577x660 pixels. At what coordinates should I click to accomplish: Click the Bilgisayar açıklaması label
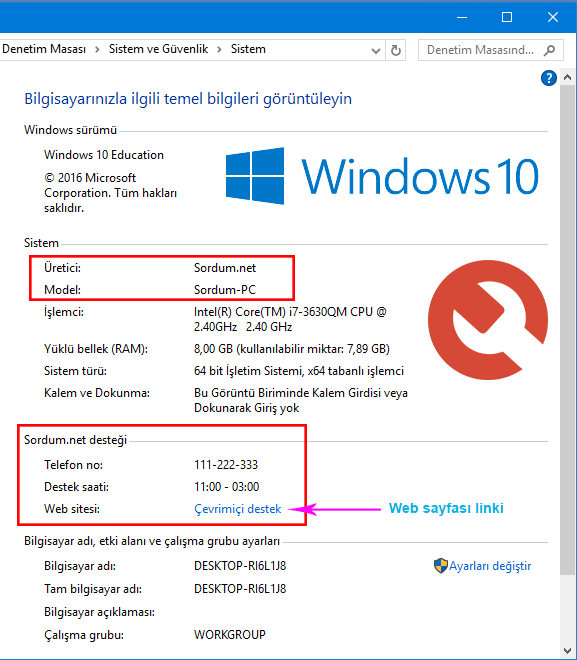coord(99,612)
